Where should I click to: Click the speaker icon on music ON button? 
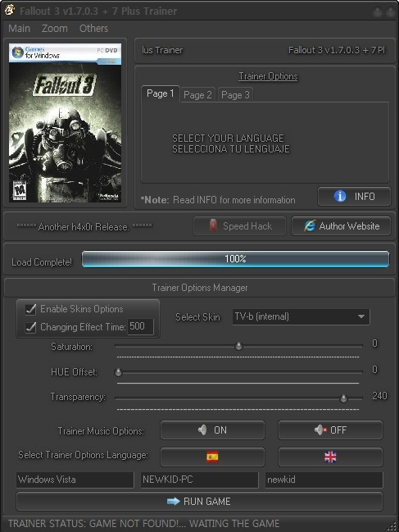[x=202, y=430]
